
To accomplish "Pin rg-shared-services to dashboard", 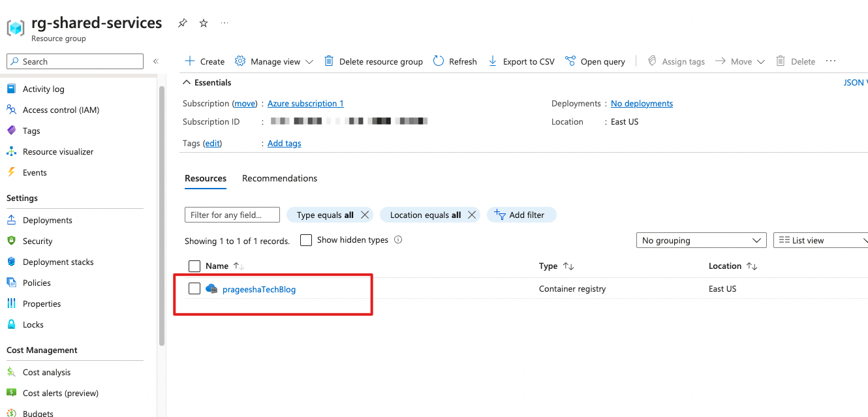I will (182, 22).
